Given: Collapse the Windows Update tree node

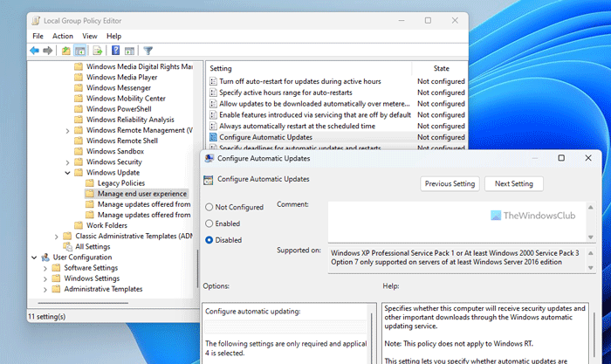Looking at the screenshot, I should coord(68,173).
